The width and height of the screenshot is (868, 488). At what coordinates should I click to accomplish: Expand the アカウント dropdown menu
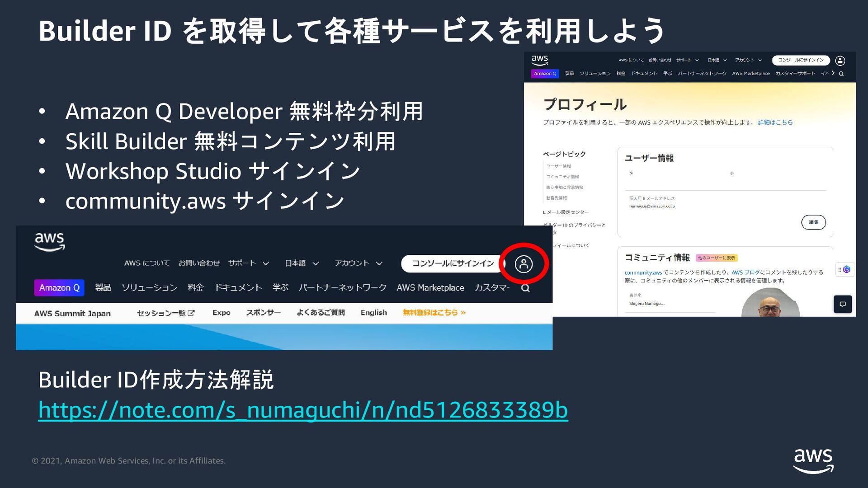click(x=358, y=263)
